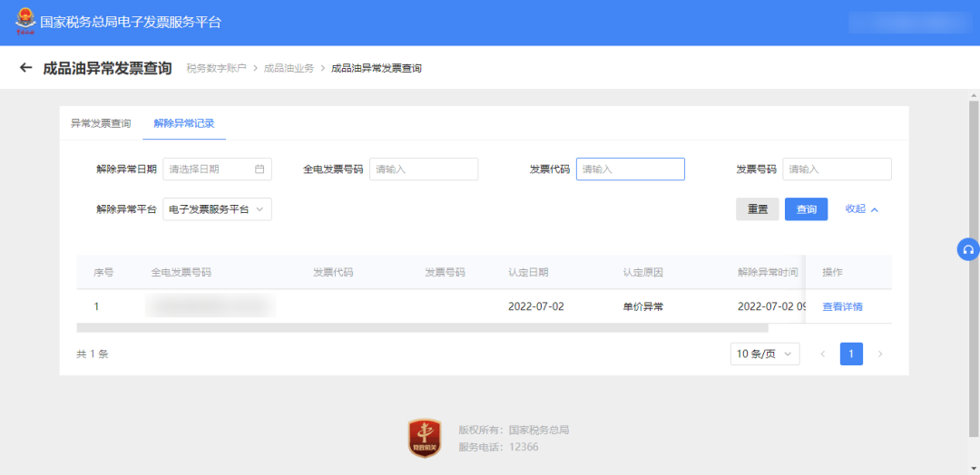
Task: Click the table horizontal scrollbar
Action: (422, 327)
